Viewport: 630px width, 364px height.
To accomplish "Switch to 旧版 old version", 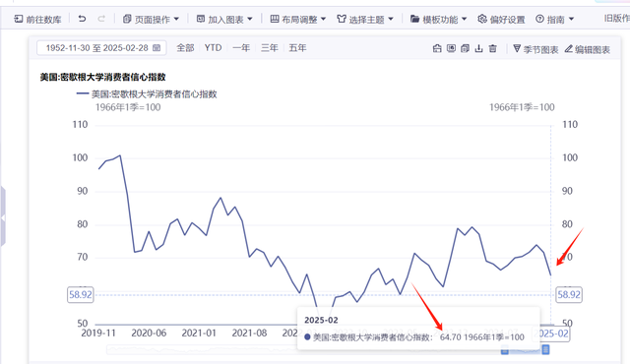I will click(x=617, y=18).
